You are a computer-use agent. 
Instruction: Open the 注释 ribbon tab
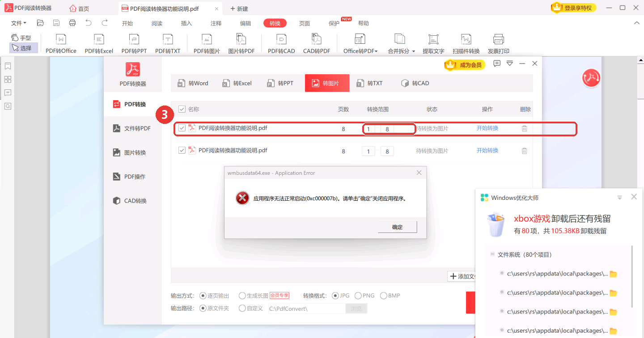coord(216,23)
